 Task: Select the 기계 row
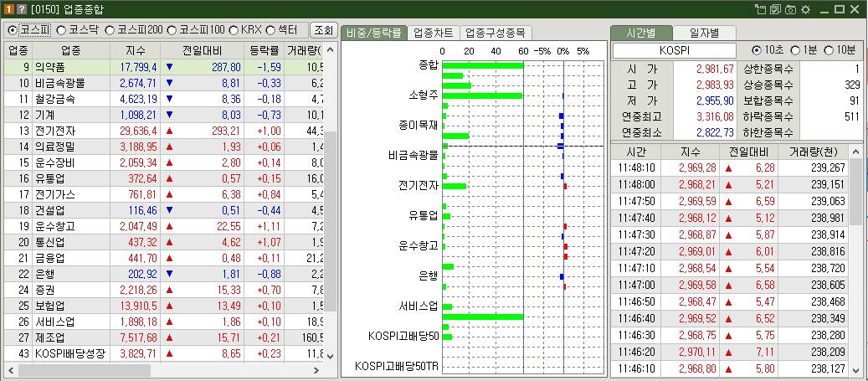[x=164, y=116]
